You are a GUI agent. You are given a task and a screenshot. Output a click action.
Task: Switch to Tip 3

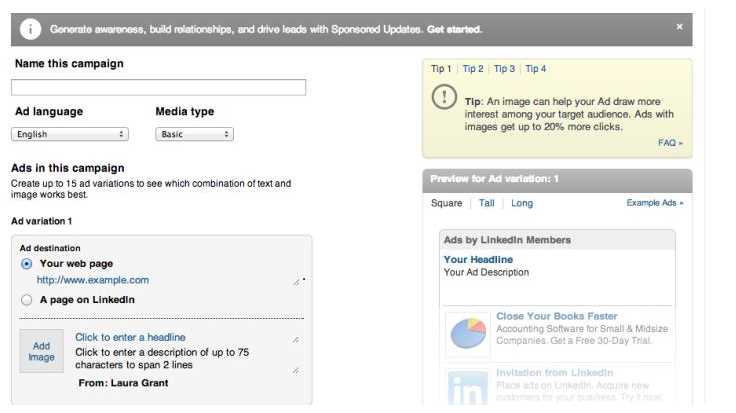pos(504,69)
